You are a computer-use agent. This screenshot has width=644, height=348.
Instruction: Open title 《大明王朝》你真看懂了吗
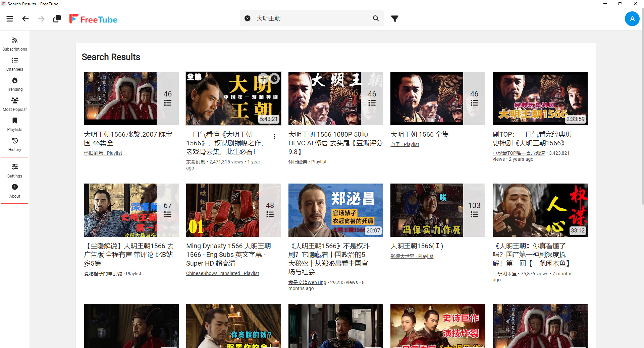[532, 255]
